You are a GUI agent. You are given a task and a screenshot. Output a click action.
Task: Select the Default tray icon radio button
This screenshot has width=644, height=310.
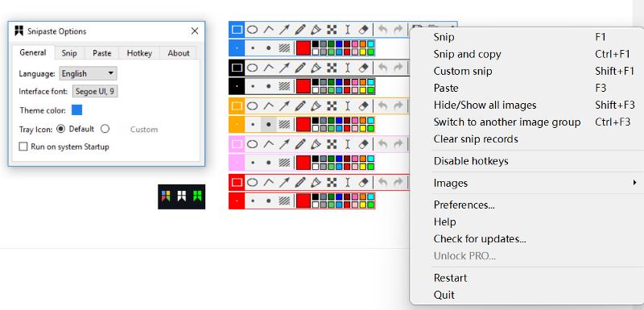point(61,129)
